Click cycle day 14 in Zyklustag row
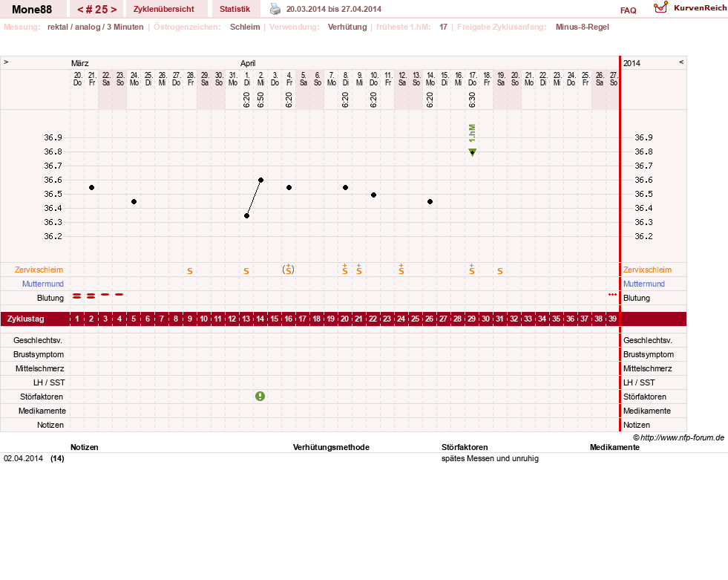This screenshot has height=580, width=728. pyautogui.click(x=260, y=319)
